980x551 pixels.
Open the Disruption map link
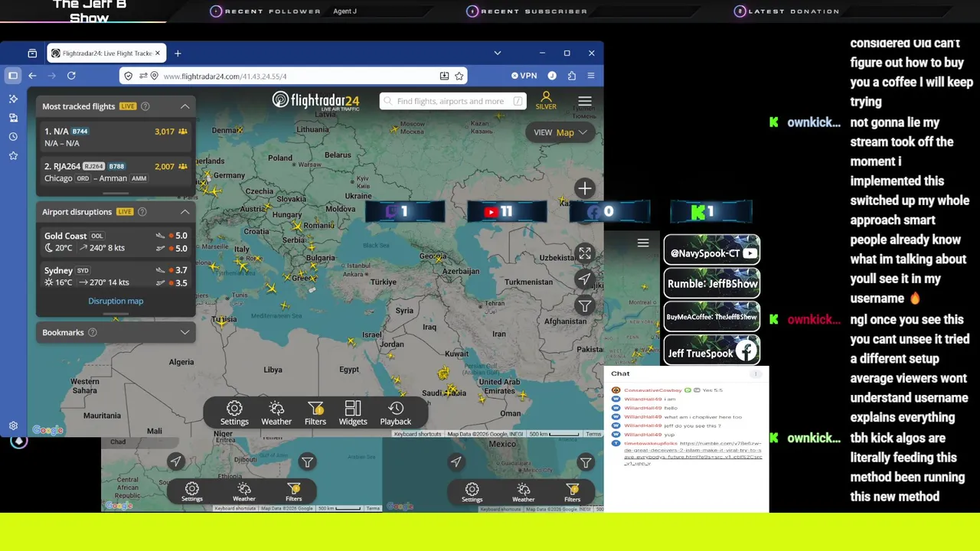116,301
